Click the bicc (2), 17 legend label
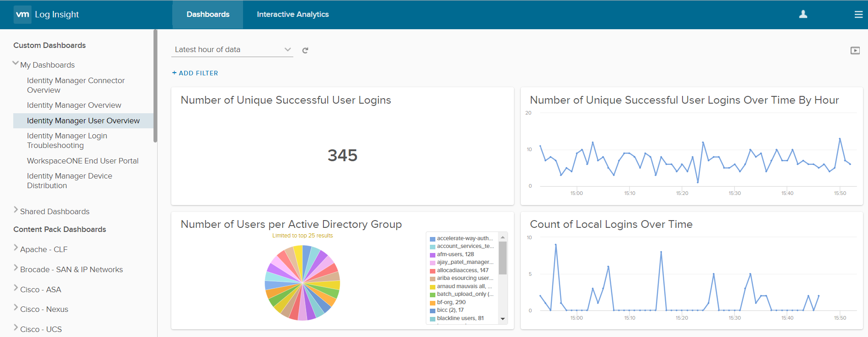Screen dimensions: 868x337 click(x=450, y=310)
